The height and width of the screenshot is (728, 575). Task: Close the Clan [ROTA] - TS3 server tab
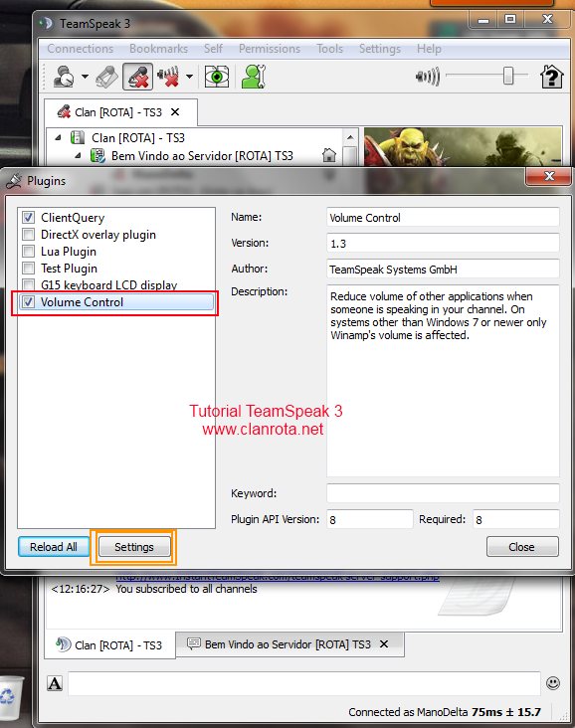point(175,112)
